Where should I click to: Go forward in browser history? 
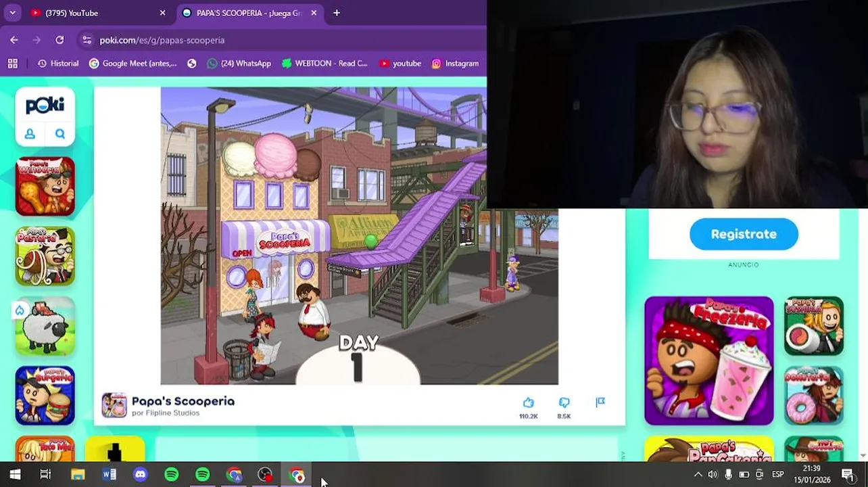pyautogui.click(x=37, y=40)
